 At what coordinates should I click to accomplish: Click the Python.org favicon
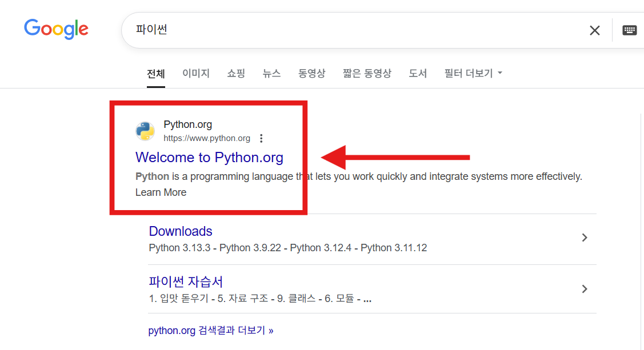[x=145, y=131]
